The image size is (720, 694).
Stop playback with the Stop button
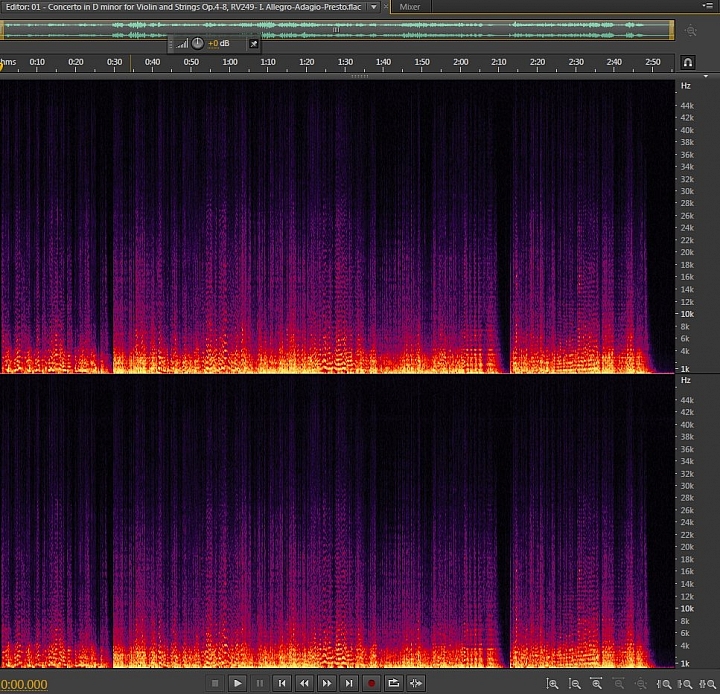pyautogui.click(x=215, y=683)
